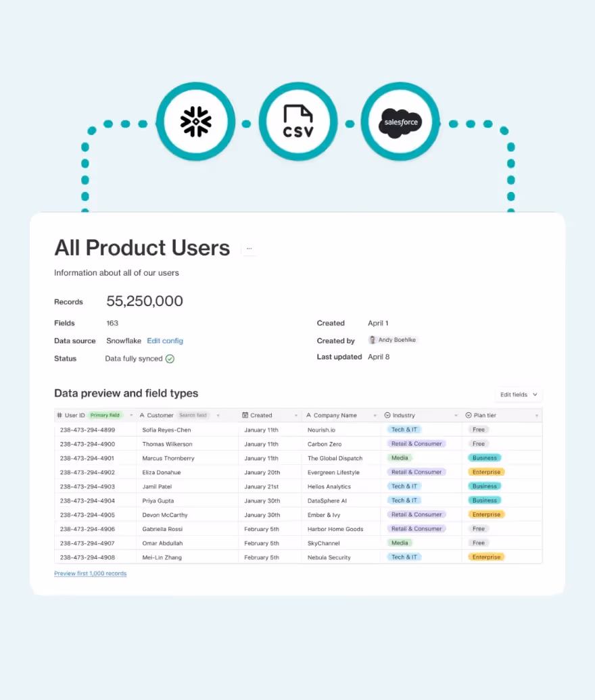This screenshot has height=700, width=595.
Task: Click the Tech & IT tag for Nourish.io
Action: coord(404,430)
